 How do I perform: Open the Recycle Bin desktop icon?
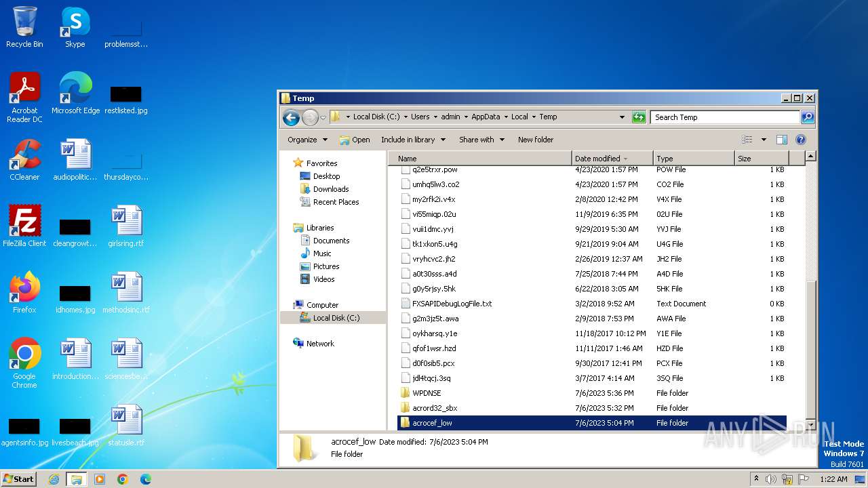(24, 27)
